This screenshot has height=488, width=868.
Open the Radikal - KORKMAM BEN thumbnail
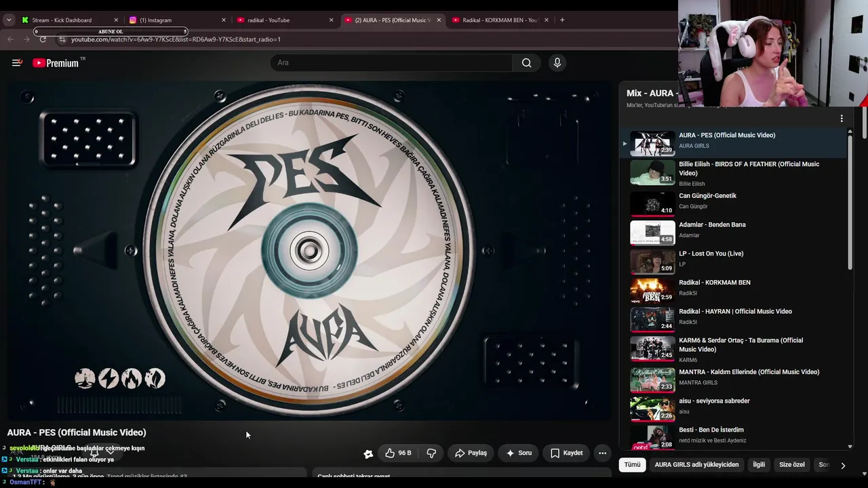(x=652, y=291)
